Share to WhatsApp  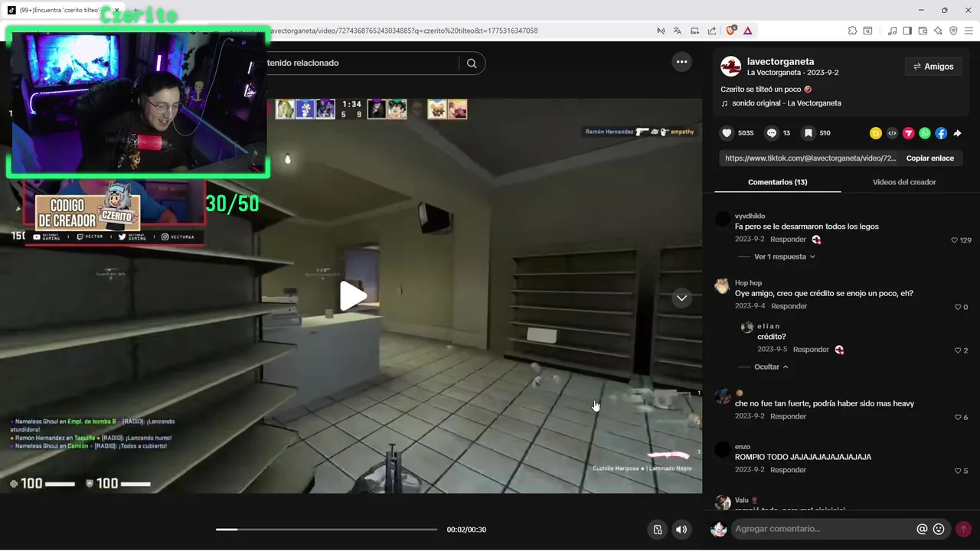(x=925, y=133)
